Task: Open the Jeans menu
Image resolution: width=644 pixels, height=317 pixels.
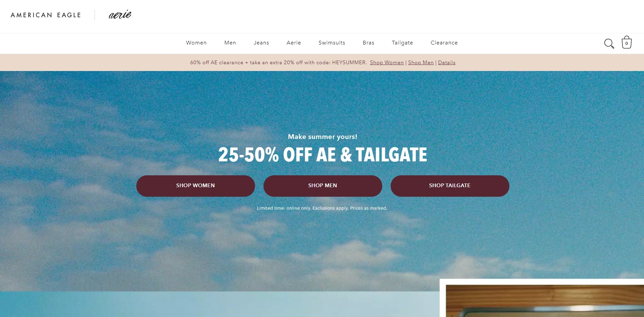Action: (261, 43)
